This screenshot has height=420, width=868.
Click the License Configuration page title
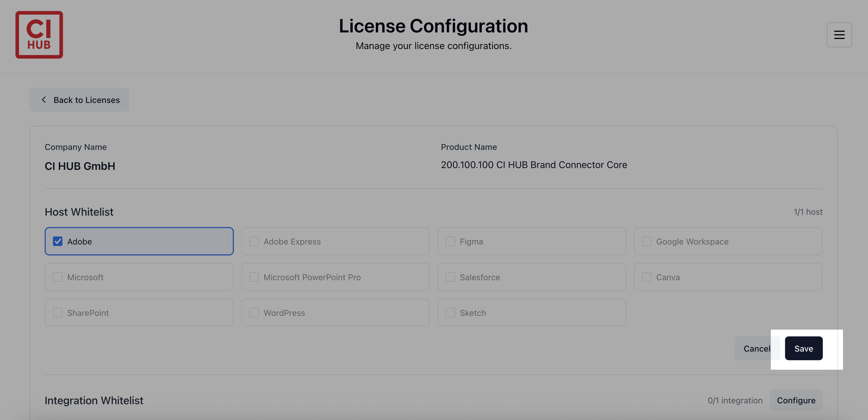pos(433,26)
